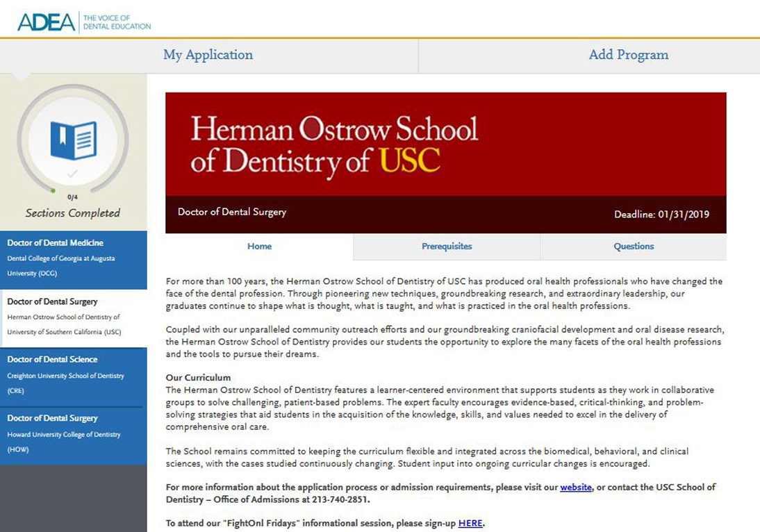Open the Add Program menu
The image size is (760, 532).
[628, 55]
